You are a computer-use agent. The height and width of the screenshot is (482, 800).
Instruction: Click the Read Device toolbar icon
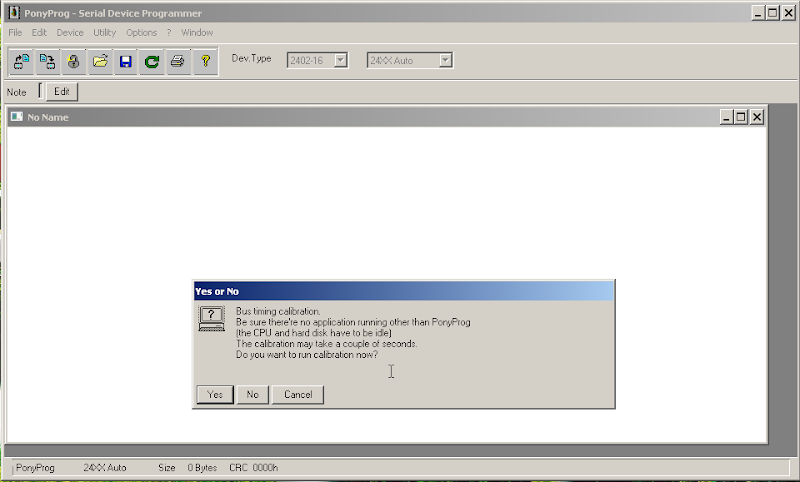click(x=21, y=62)
